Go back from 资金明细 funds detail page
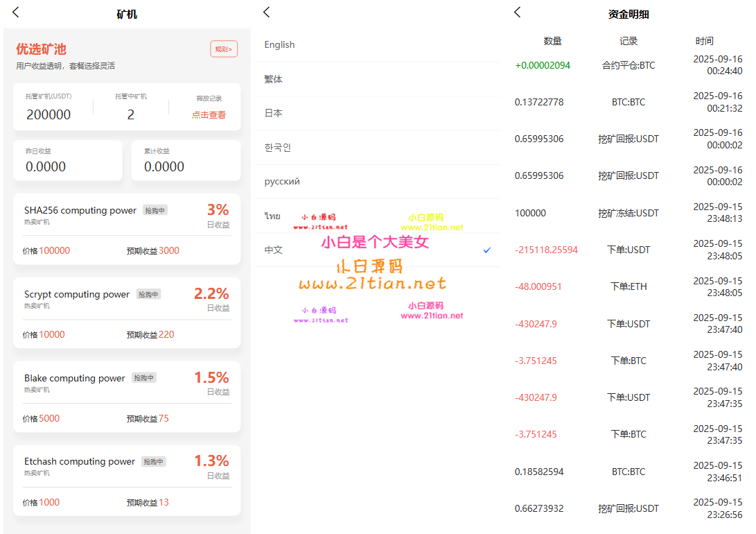This screenshot has width=756, height=534. point(517,12)
